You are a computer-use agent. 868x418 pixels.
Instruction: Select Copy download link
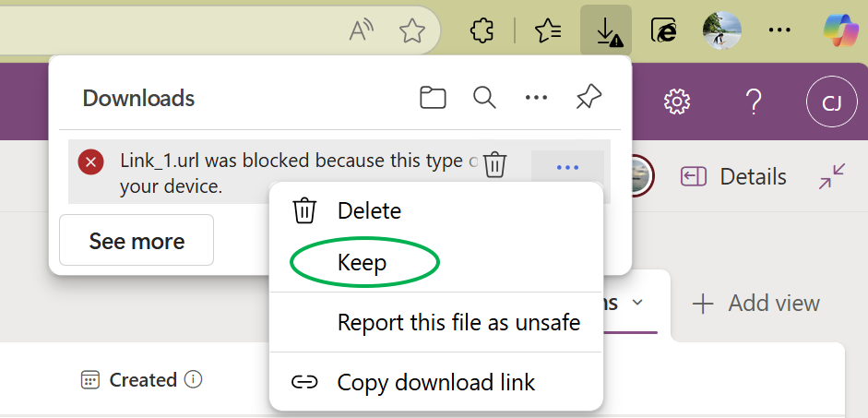click(x=435, y=381)
